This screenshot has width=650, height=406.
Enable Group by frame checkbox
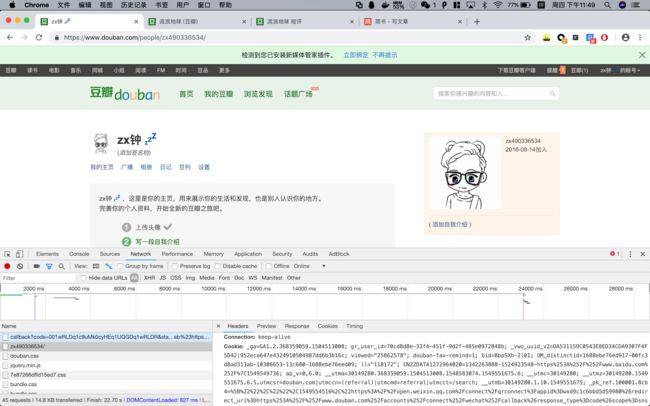[x=120, y=266]
